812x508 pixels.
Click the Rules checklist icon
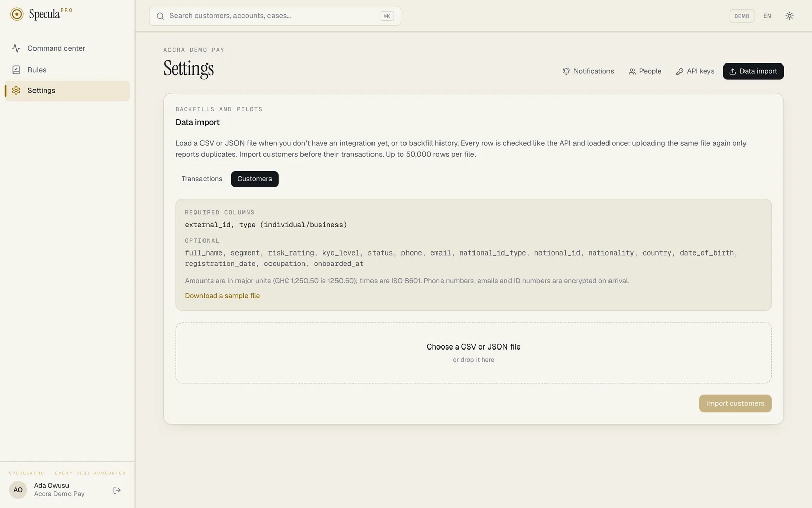[16, 70]
